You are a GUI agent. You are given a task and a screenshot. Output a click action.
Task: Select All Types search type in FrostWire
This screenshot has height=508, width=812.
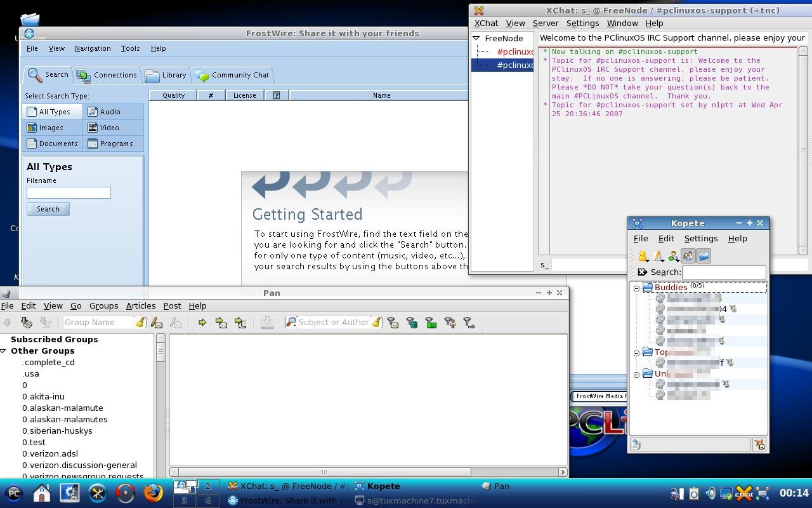53,112
